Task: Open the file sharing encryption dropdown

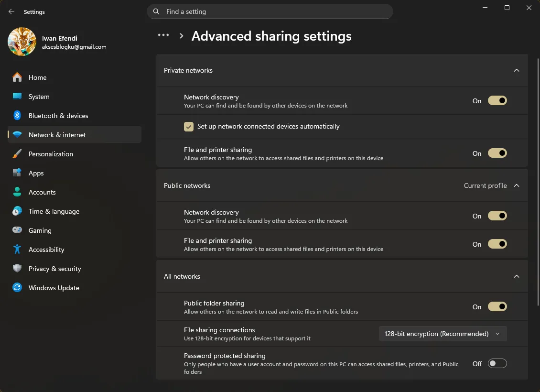Action: [x=443, y=334]
